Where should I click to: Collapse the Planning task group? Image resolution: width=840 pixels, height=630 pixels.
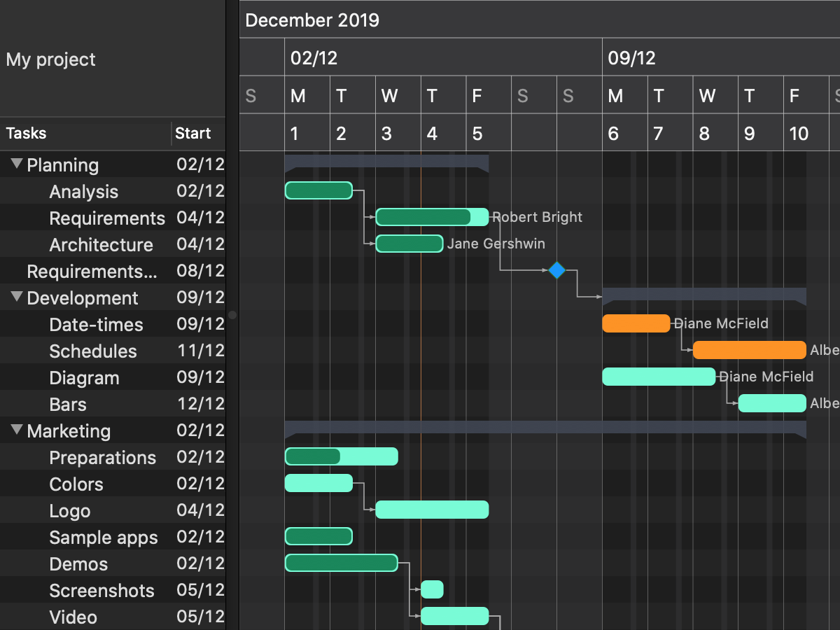click(x=17, y=164)
